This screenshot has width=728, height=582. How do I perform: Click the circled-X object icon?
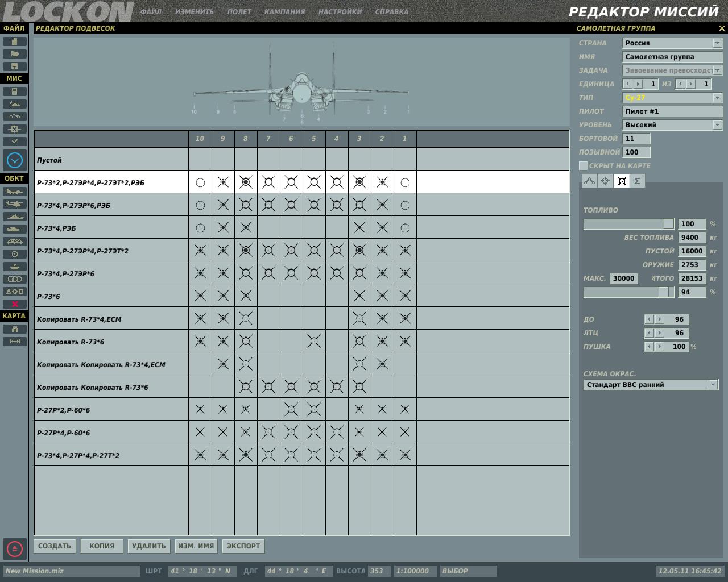coord(15,254)
